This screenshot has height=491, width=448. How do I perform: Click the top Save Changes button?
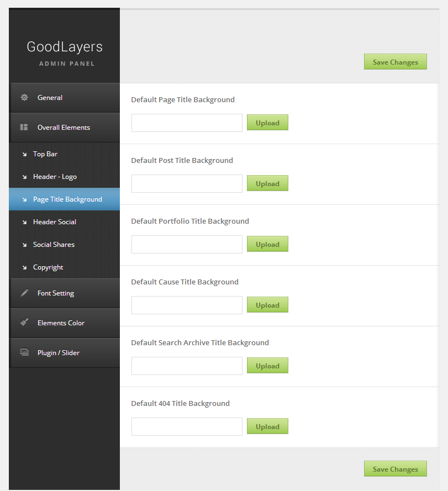(395, 62)
